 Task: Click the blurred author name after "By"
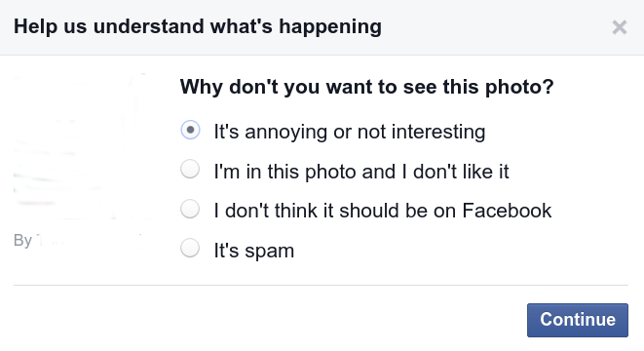click(89, 241)
